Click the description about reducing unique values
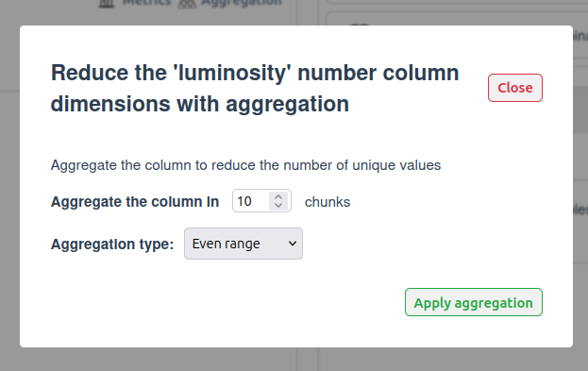The width and height of the screenshot is (588, 371). point(246,165)
